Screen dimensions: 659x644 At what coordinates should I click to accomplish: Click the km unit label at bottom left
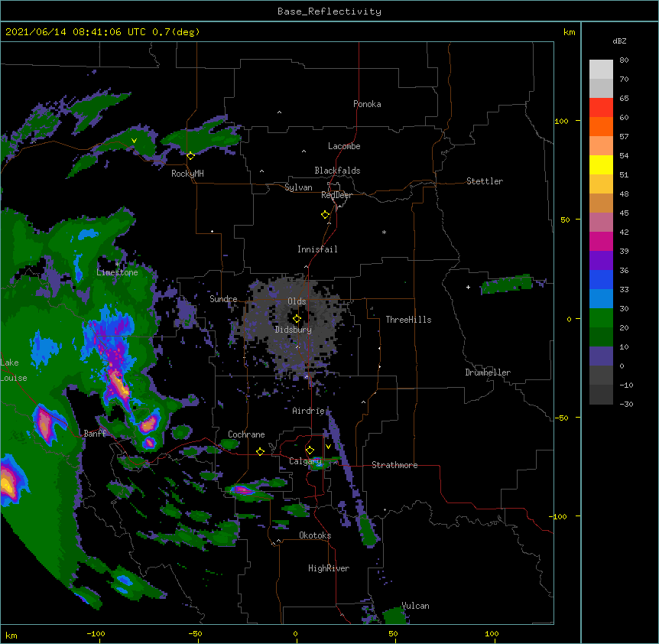click(11, 636)
